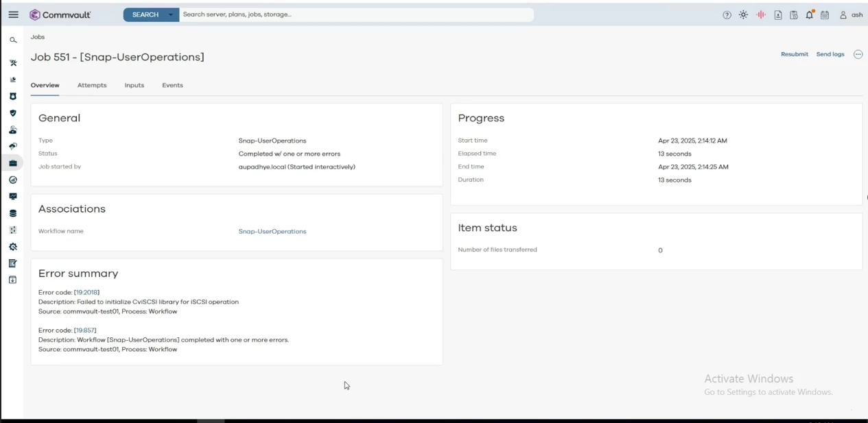
Task: Open the cloud with person icon in sidebar
Action: (x=13, y=130)
